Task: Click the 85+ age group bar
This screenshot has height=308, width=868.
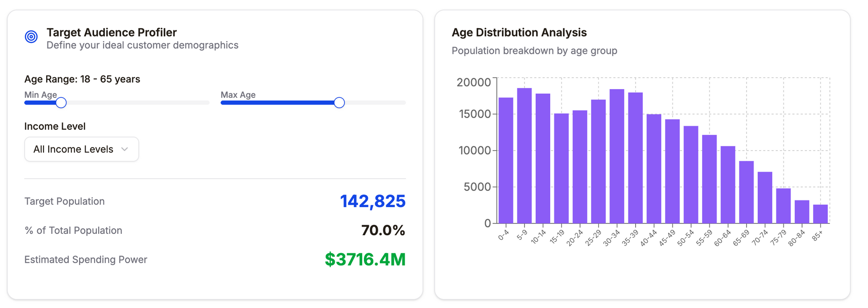Action: (821, 214)
